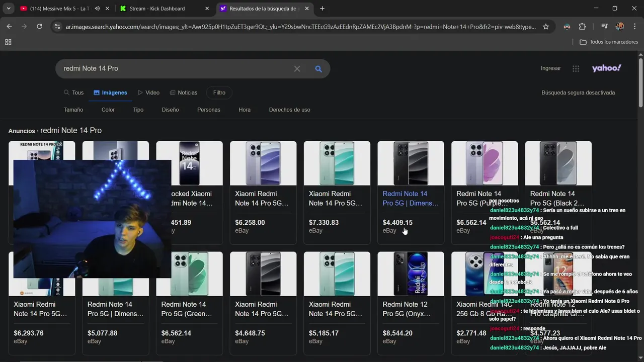Open the $7,330.83 Xiaomi Redmi listing

(x=337, y=193)
